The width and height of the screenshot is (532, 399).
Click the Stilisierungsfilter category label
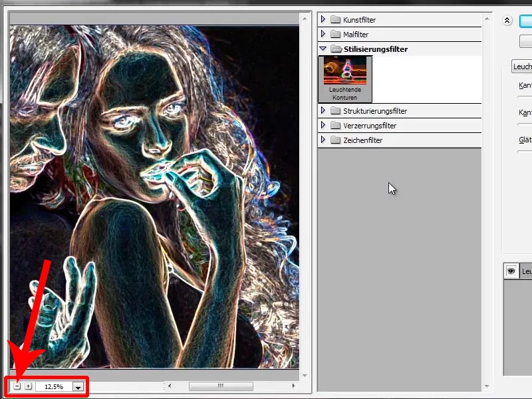(376, 49)
